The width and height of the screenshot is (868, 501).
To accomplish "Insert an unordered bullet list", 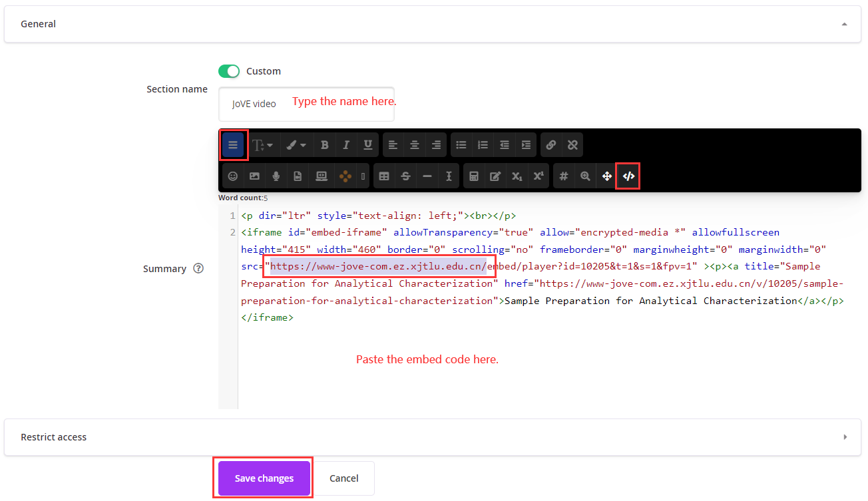I will (461, 145).
